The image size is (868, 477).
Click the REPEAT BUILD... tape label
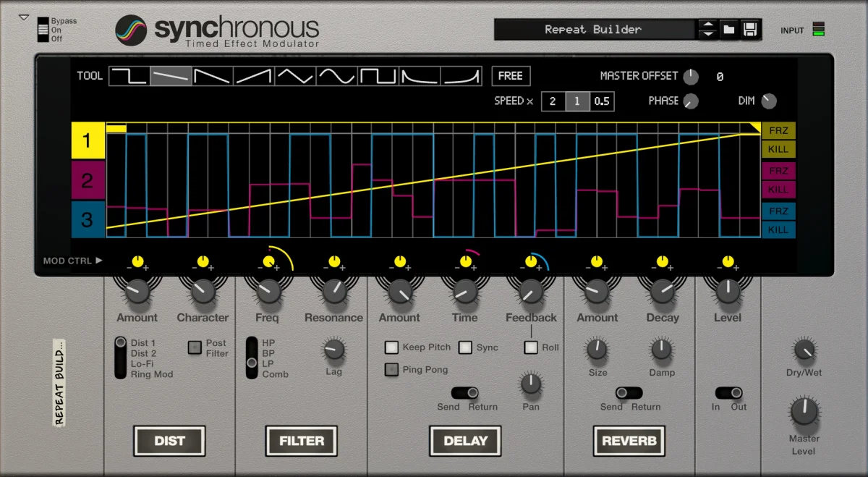tap(59, 381)
